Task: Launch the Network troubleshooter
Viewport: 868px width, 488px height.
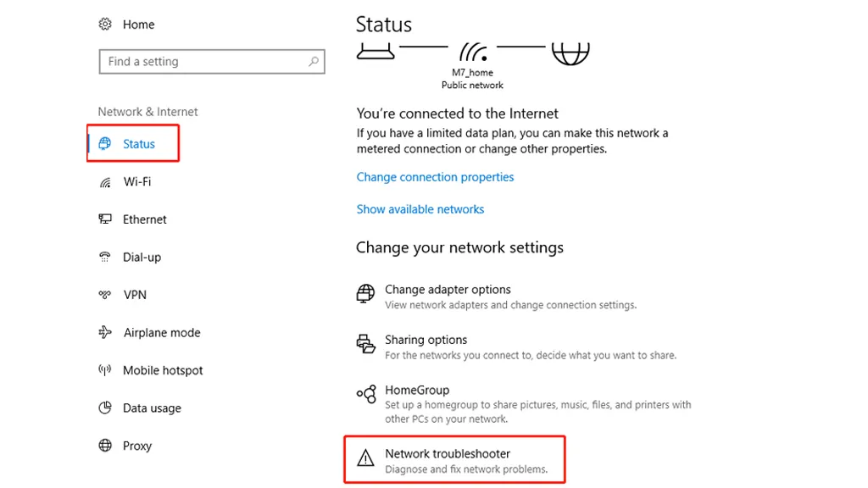Action: [x=448, y=453]
